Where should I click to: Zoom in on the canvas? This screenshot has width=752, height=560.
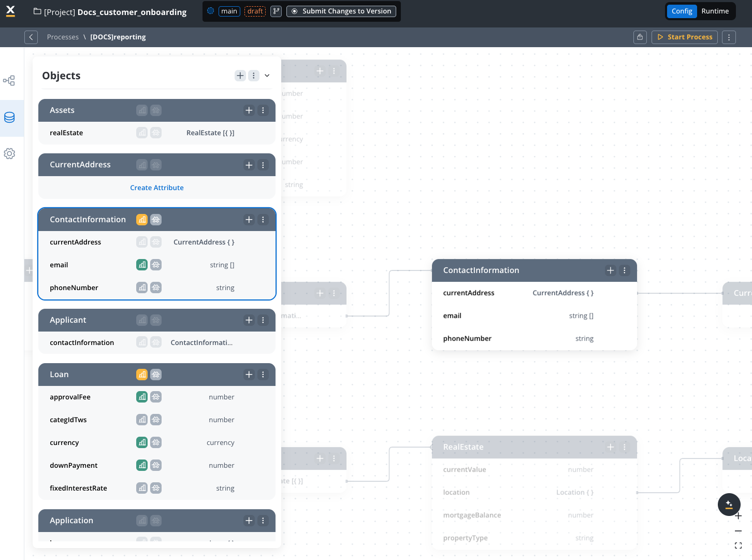coord(739,516)
